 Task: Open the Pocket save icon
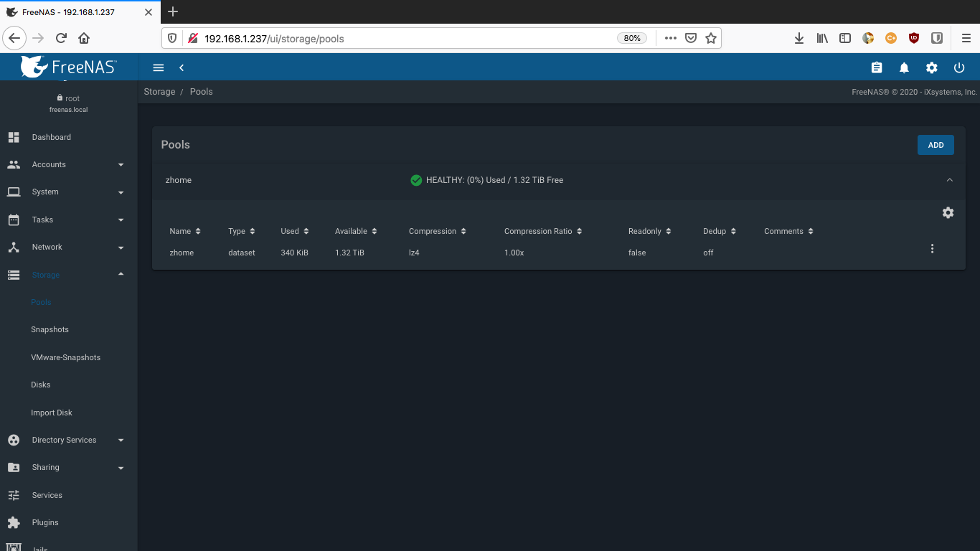[x=691, y=38]
